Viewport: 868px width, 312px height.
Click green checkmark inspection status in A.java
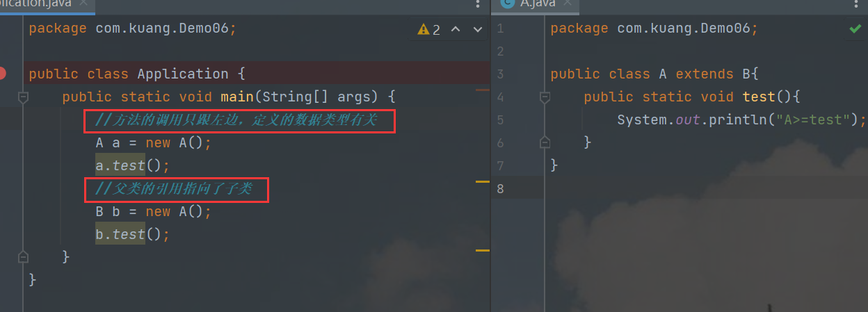pos(855,29)
